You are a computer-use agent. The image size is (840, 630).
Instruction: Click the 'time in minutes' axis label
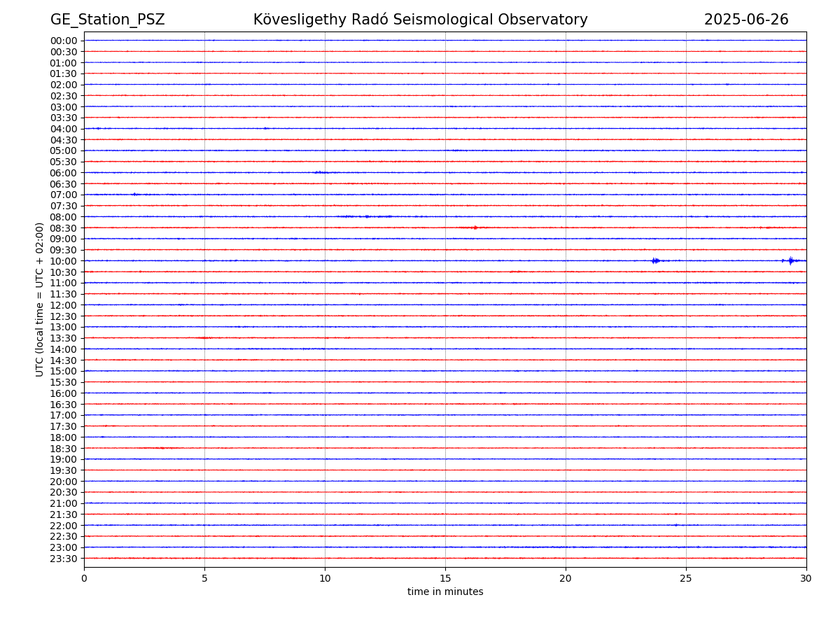pos(445,592)
